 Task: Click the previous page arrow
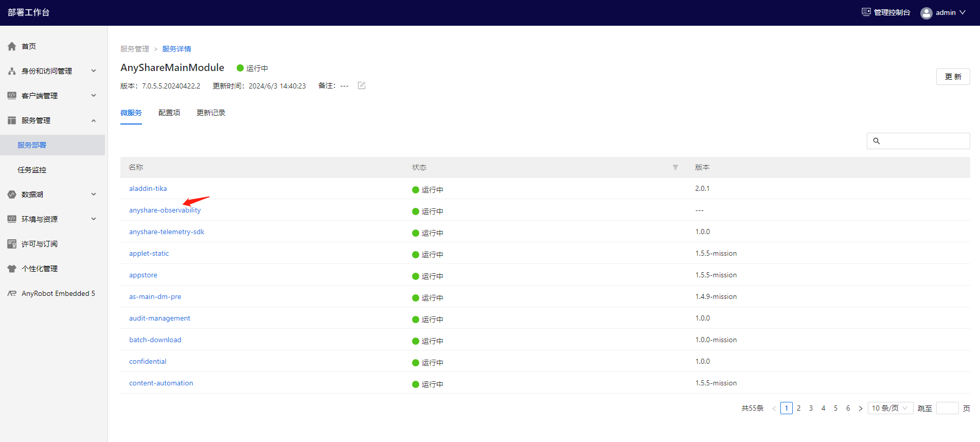774,409
